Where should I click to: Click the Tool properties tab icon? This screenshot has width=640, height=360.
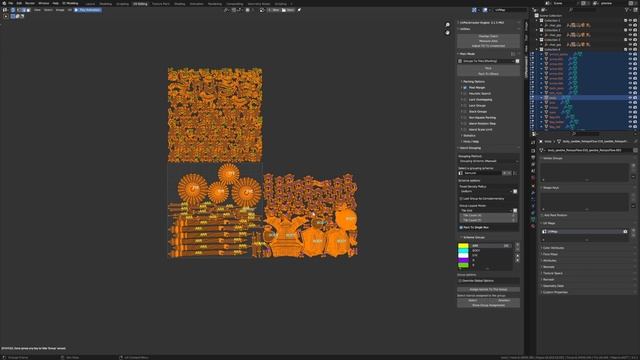(533, 142)
